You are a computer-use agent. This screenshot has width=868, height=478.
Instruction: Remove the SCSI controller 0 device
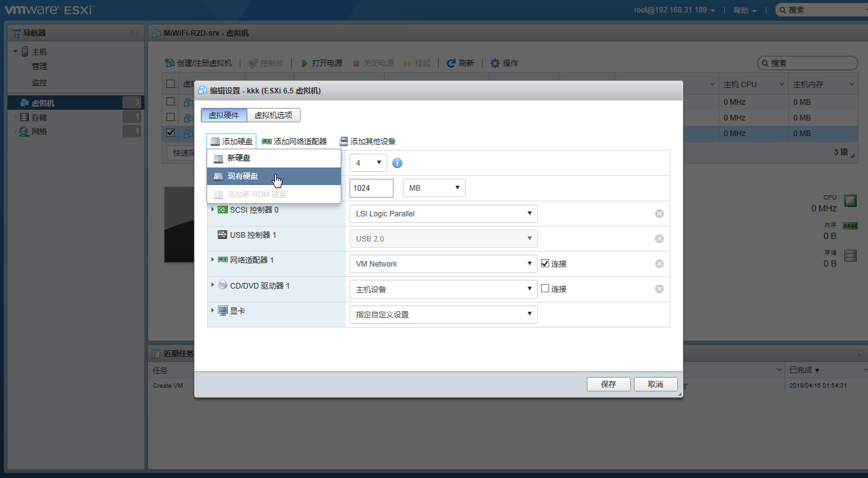pos(659,213)
